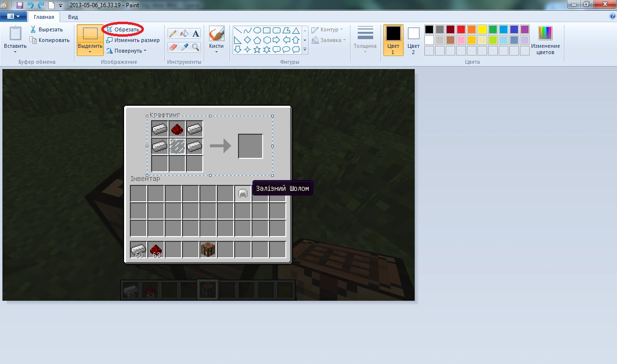Select the Color picker eyedropper tool
Viewport: 617px width, 364px height.
(x=184, y=47)
